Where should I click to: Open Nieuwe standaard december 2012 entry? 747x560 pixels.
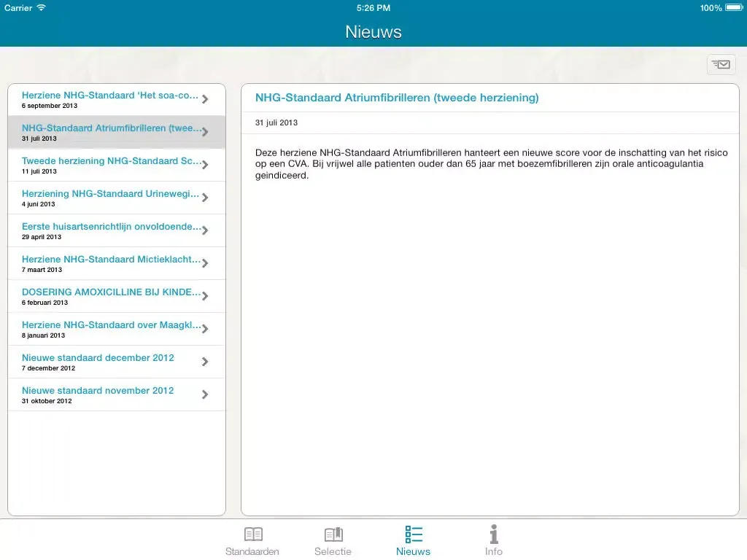click(x=109, y=362)
